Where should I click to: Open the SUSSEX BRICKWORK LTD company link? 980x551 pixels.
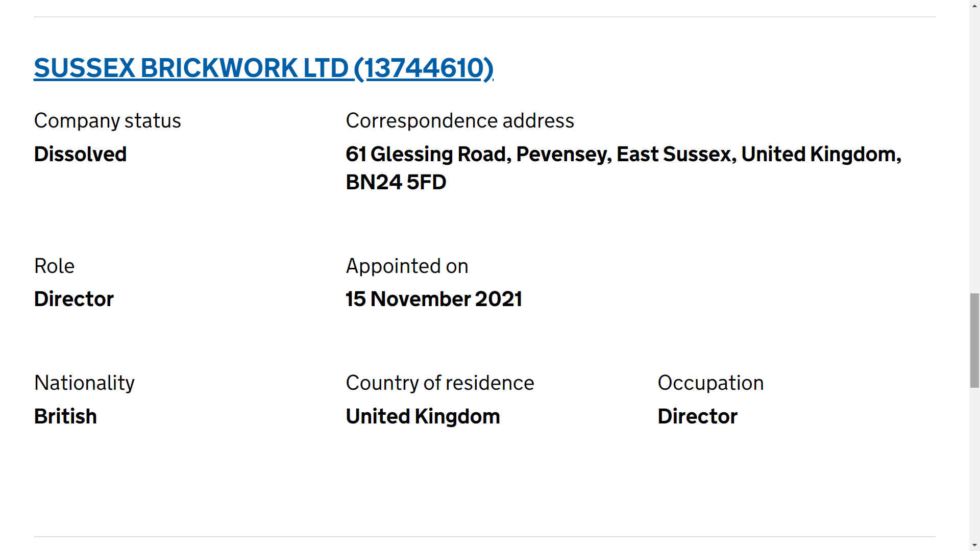[x=263, y=68]
